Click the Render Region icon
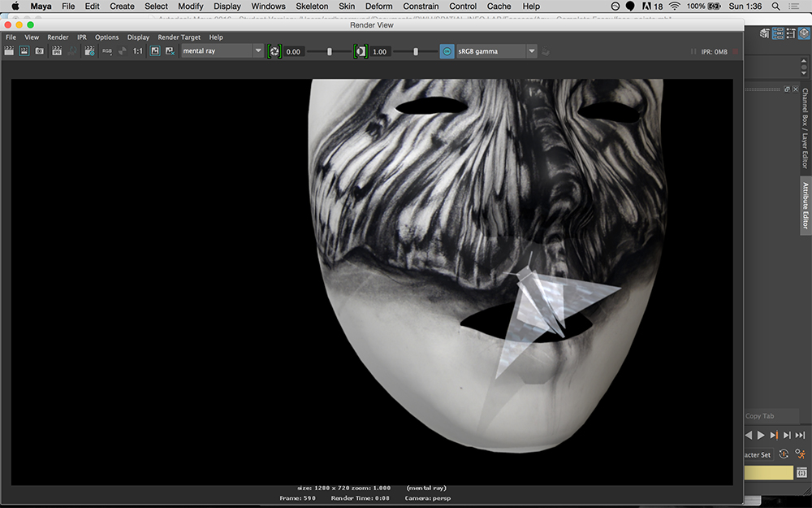Screen dimensions: 812x508 [24, 51]
